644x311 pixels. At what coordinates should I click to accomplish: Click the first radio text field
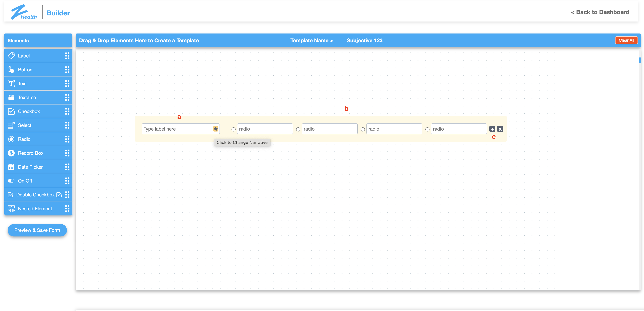click(x=265, y=129)
